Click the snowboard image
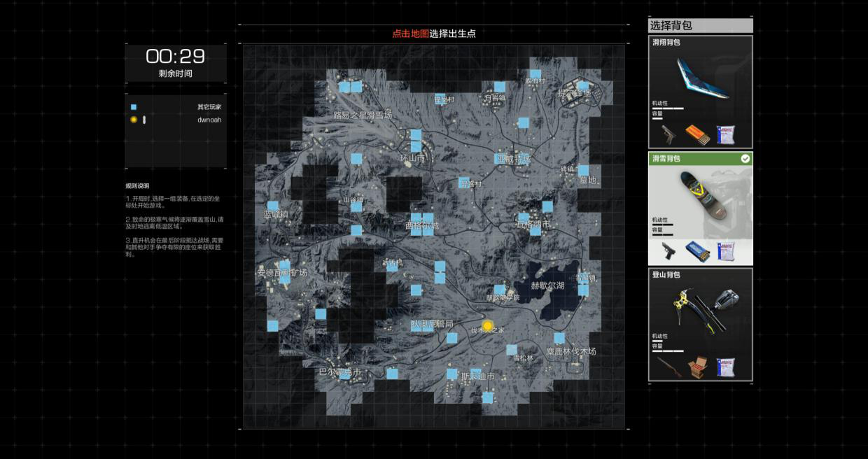The height and width of the screenshot is (459, 868). click(702, 194)
